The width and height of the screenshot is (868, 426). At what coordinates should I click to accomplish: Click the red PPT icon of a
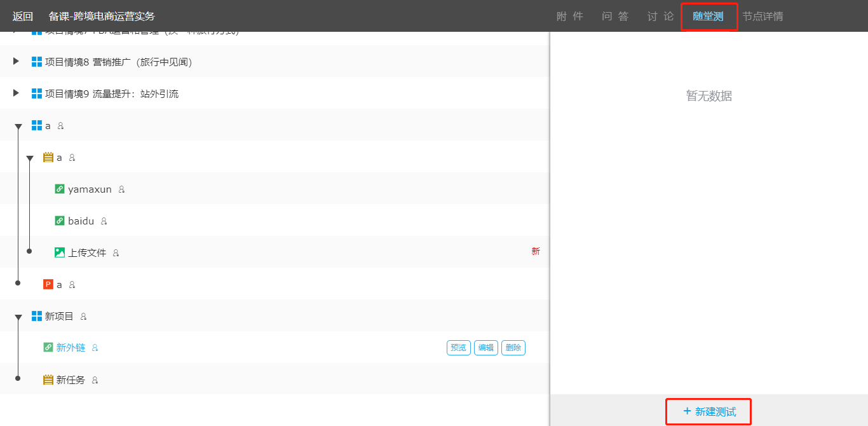[48, 284]
